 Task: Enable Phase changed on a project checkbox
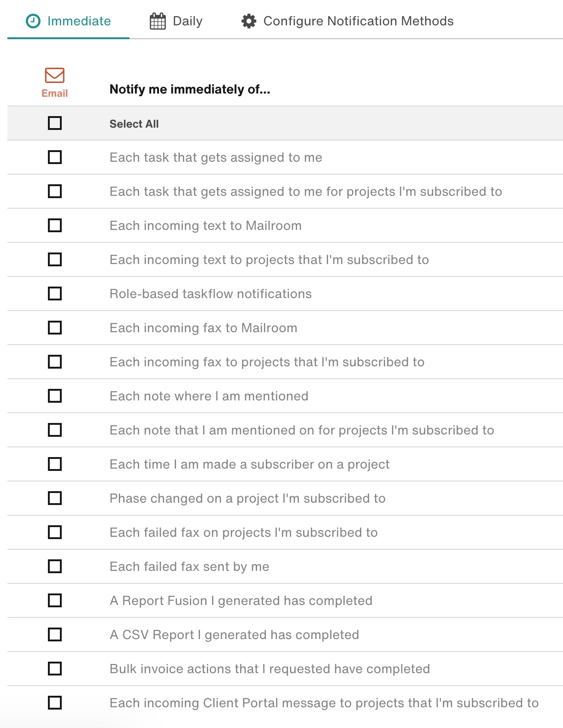pos(55,498)
